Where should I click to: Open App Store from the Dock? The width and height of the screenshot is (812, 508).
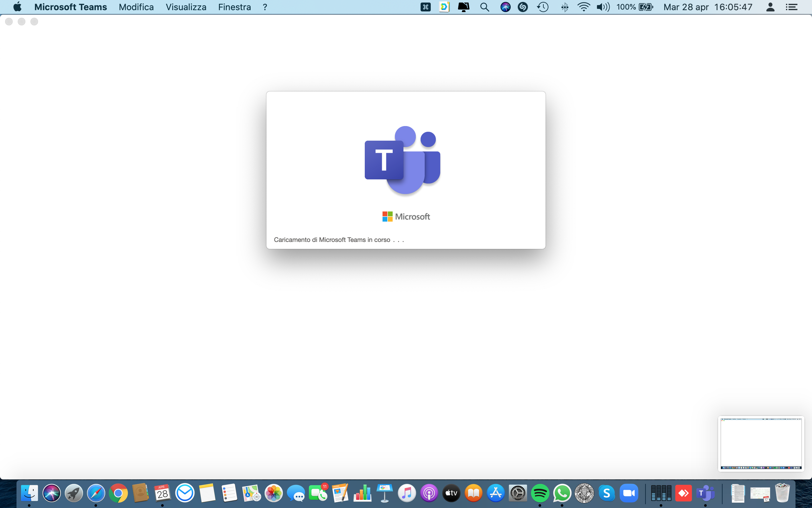(x=495, y=493)
